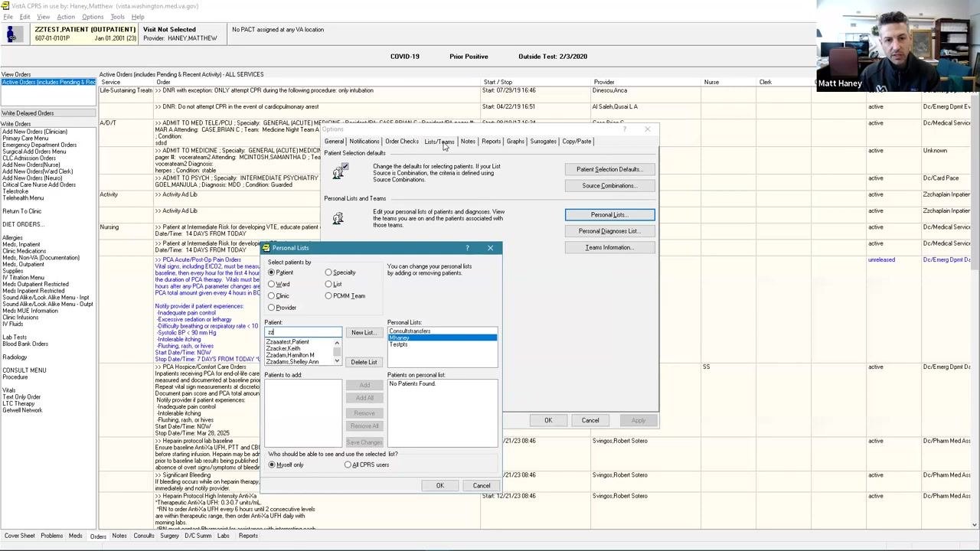
Task: Select the List radio button
Action: 328,284
